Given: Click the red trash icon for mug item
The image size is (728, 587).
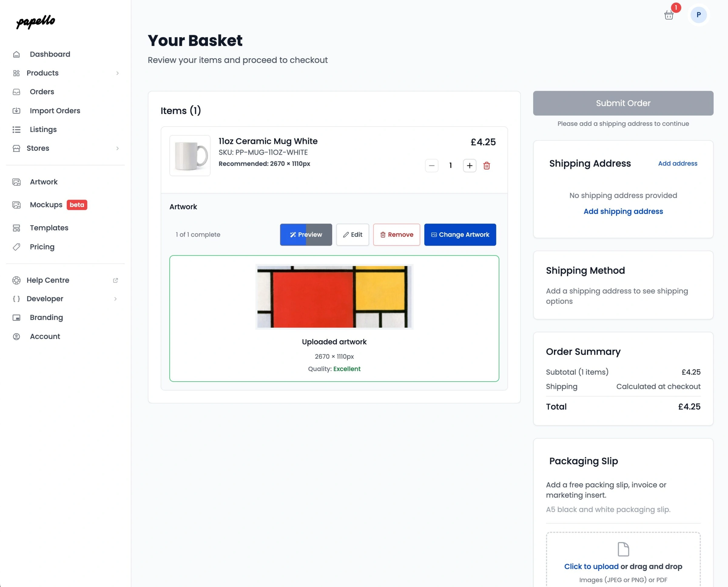Looking at the screenshot, I should pos(486,166).
